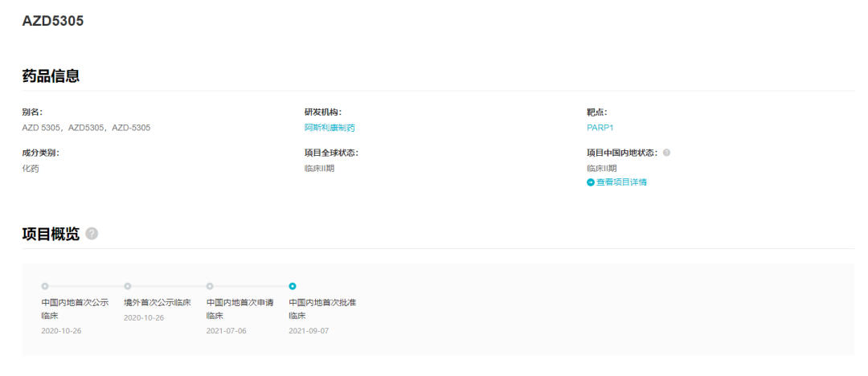Click 2021-07-06 date under application milestone
The image size is (868, 376).
click(x=227, y=331)
